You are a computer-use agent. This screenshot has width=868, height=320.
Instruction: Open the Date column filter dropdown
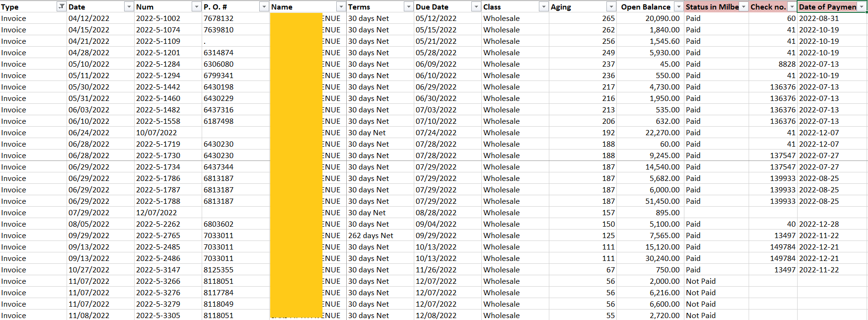(x=129, y=7)
